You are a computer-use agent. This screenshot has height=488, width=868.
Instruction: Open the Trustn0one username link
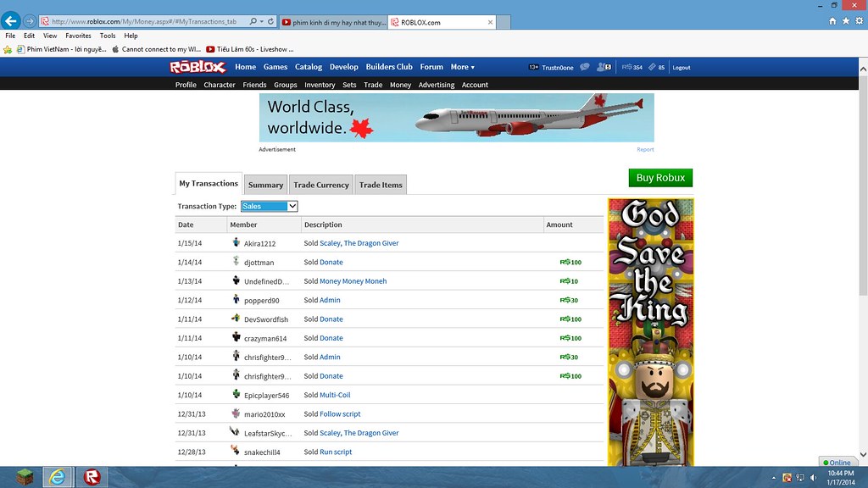click(x=558, y=68)
